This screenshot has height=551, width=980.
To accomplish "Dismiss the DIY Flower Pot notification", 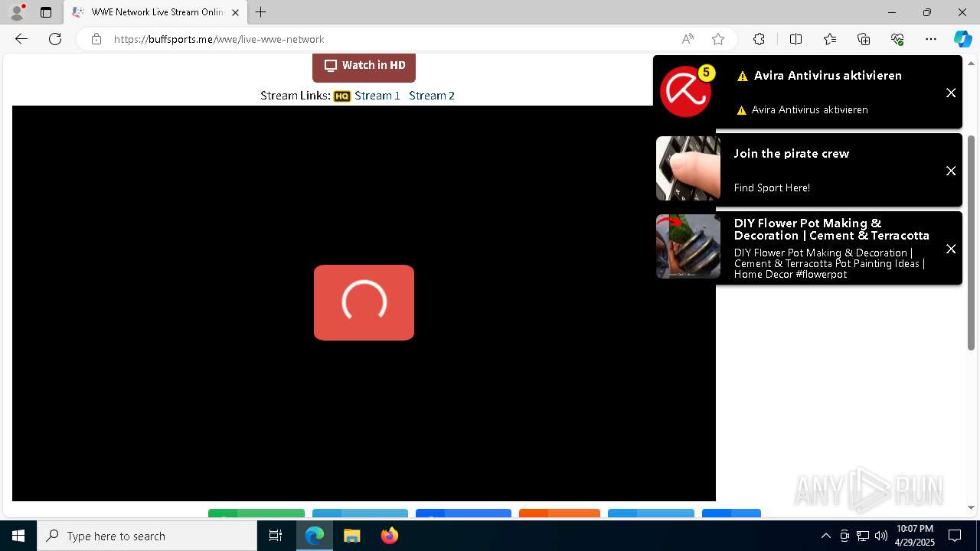I will tap(951, 249).
